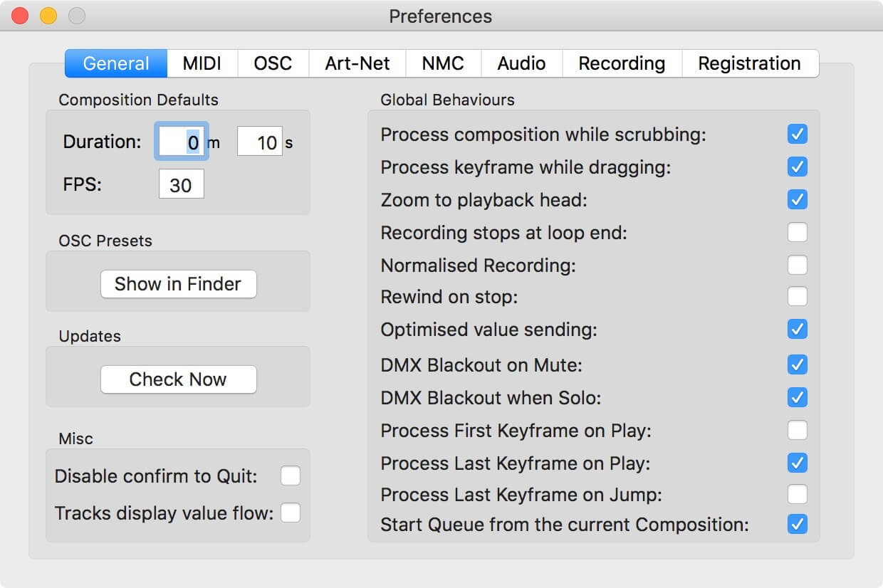
Task: Uncheck DMX Blackout on Mute
Action: 798,365
